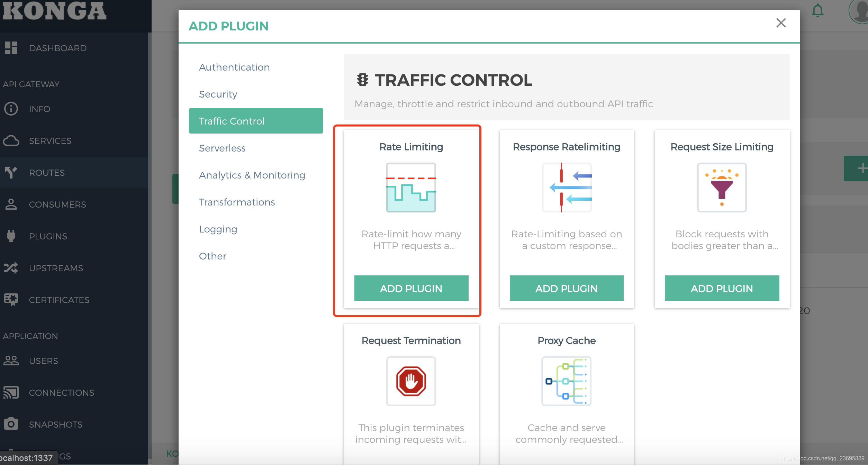The image size is (868, 465).
Task: Open the Serverless plugin category
Action: [x=222, y=148]
